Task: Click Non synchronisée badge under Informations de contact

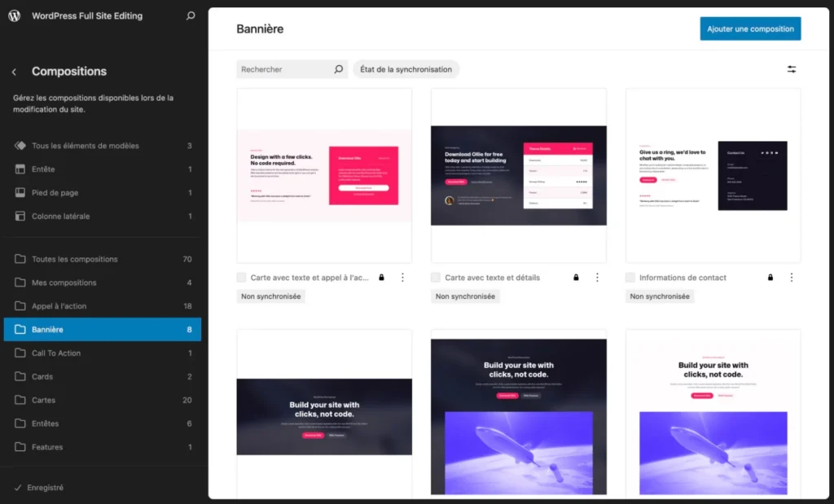Action: point(660,296)
